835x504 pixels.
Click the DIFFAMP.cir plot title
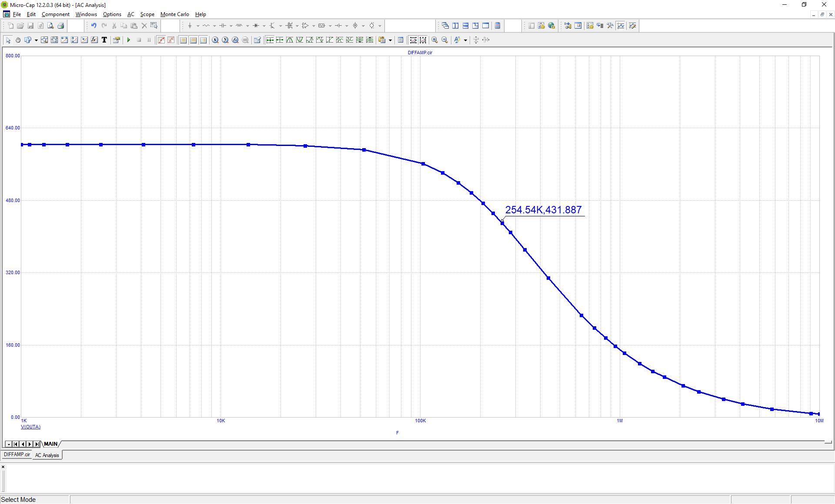[x=420, y=53]
